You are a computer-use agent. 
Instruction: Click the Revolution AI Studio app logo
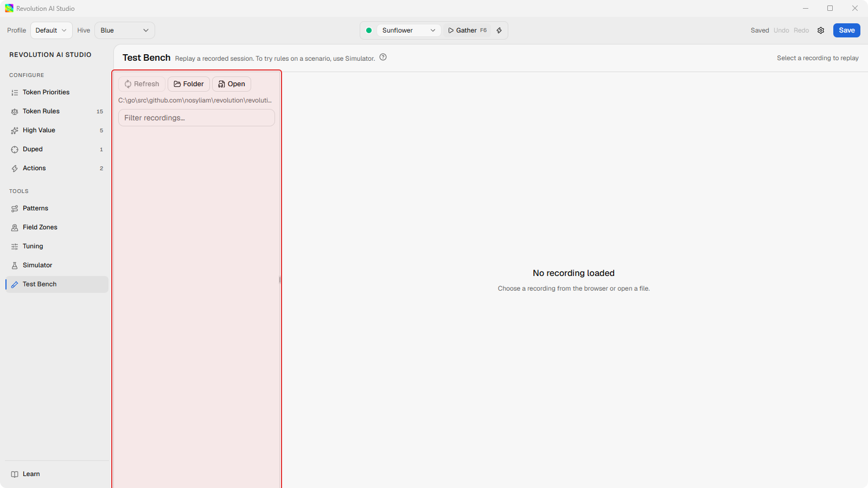[9, 8]
